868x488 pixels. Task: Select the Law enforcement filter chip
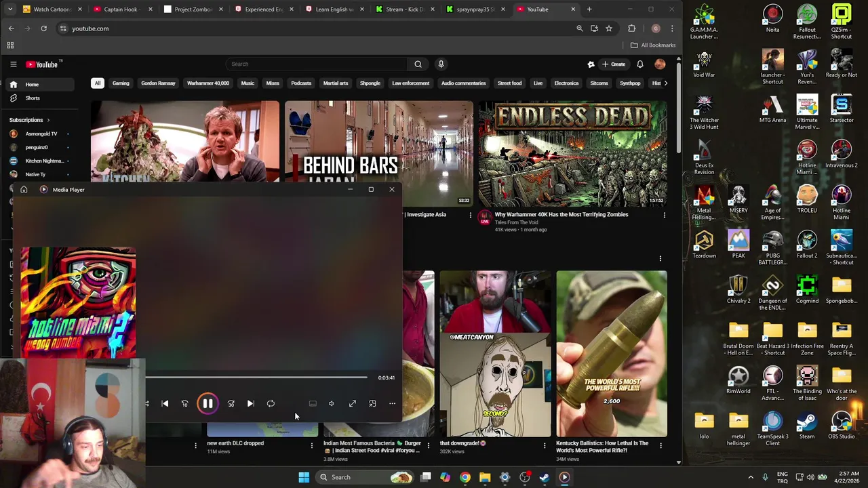click(x=410, y=83)
